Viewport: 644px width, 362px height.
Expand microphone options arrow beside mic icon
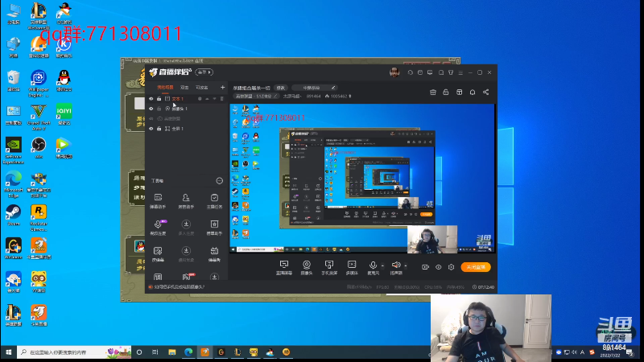click(382, 265)
